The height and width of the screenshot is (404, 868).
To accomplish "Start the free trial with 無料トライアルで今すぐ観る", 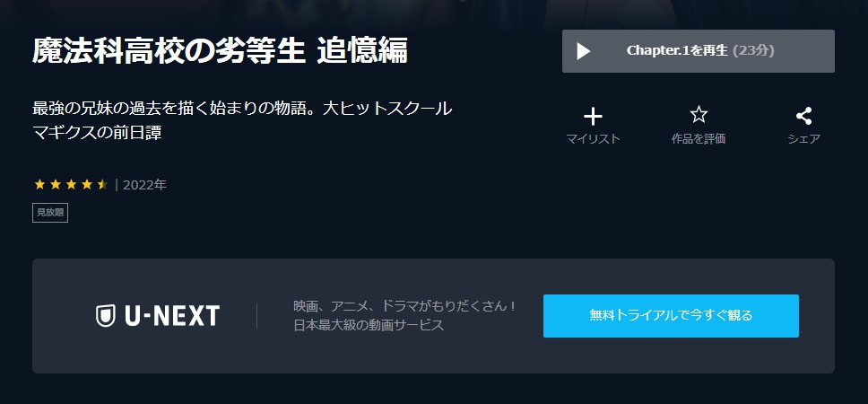I will 671,316.
